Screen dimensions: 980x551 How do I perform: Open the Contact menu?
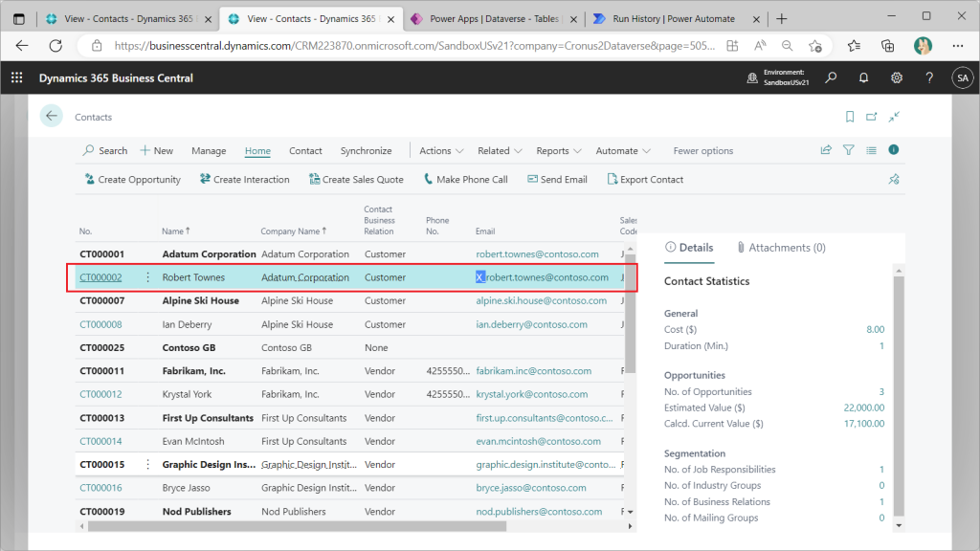[305, 150]
